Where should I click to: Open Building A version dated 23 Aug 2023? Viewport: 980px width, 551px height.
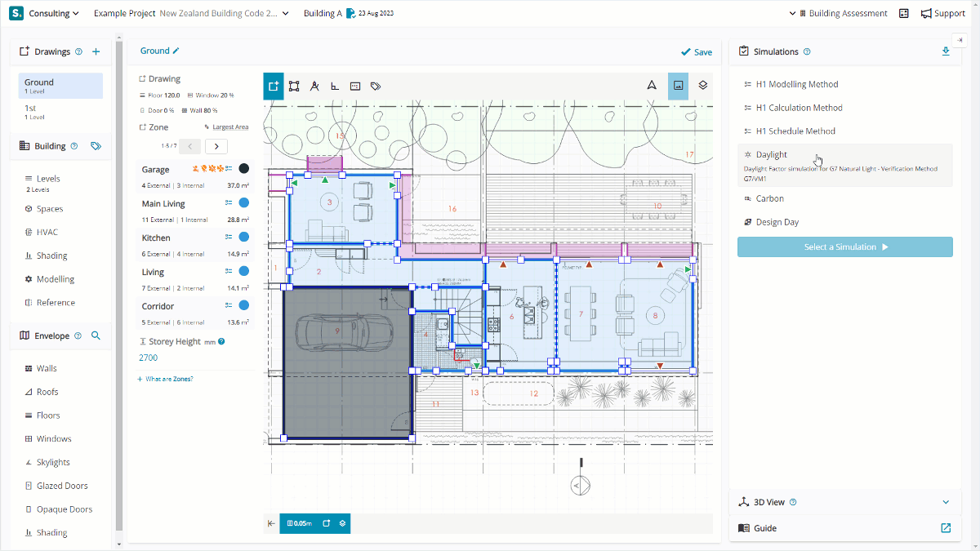[349, 13]
